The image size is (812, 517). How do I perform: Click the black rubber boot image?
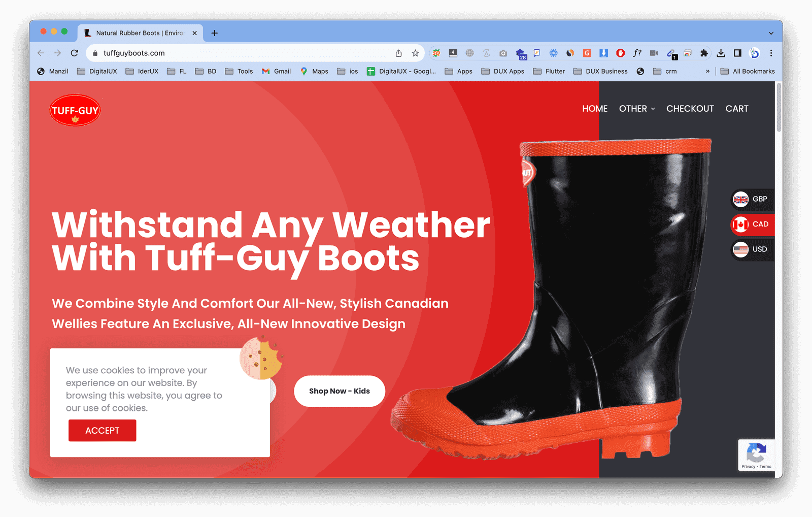click(x=551, y=300)
